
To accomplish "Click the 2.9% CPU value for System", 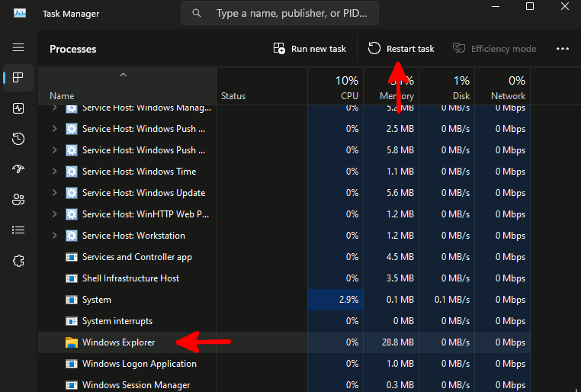I will tap(348, 300).
